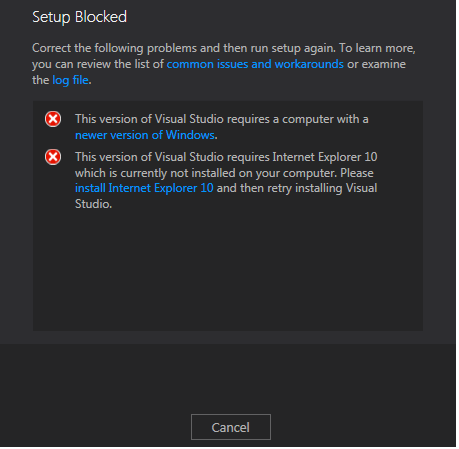Viewport: 459px width, 449px height.
Task: Click the 'To learn more' sentence text
Action: coord(377,48)
